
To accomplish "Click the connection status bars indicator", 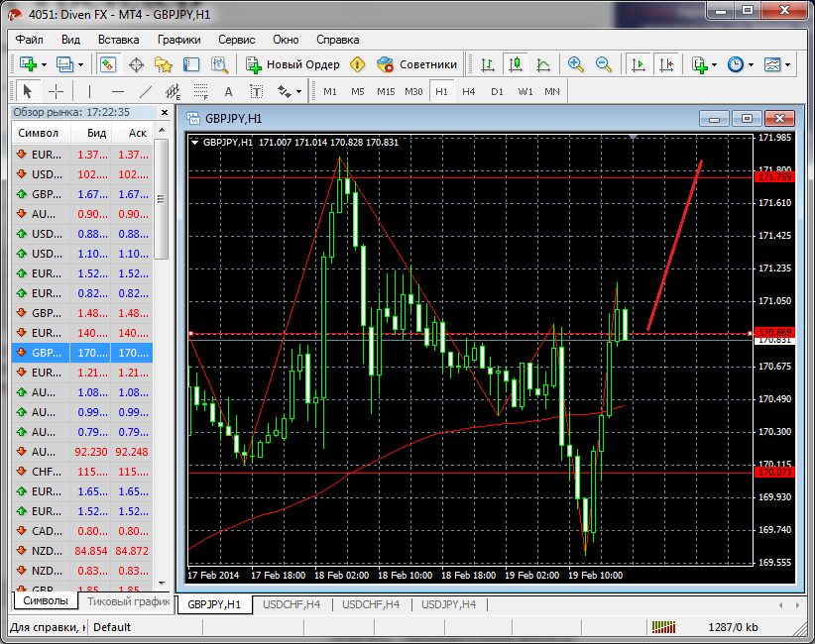I will (x=663, y=627).
